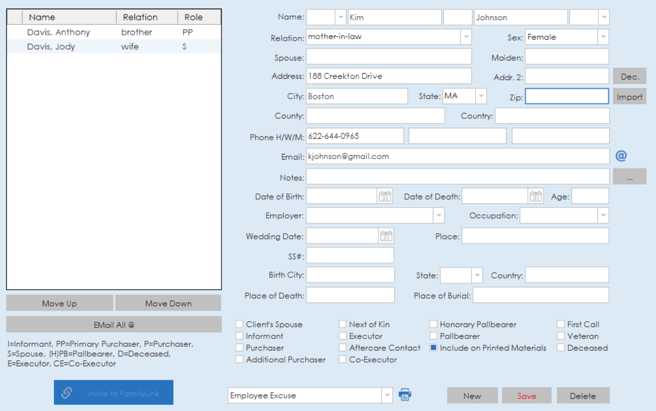Image resolution: width=656 pixels, height=411 pixels.
Task: Click into the Zip input field
Action: 566,97
